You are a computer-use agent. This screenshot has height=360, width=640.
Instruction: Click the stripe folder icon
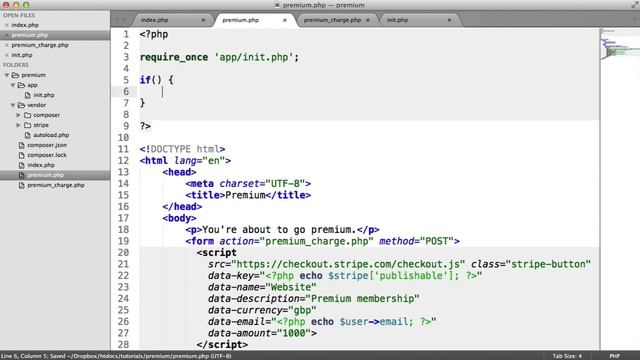(x=27, y=125)
